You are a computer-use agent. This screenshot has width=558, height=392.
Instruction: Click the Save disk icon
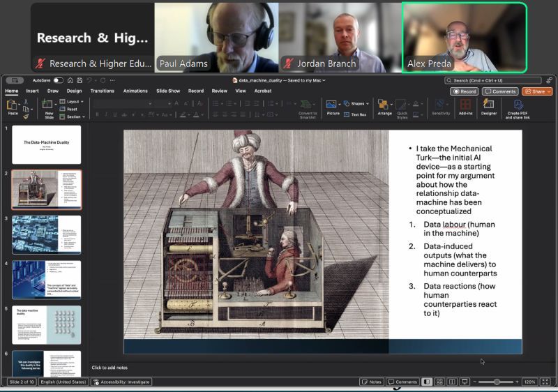click(80, 80)
